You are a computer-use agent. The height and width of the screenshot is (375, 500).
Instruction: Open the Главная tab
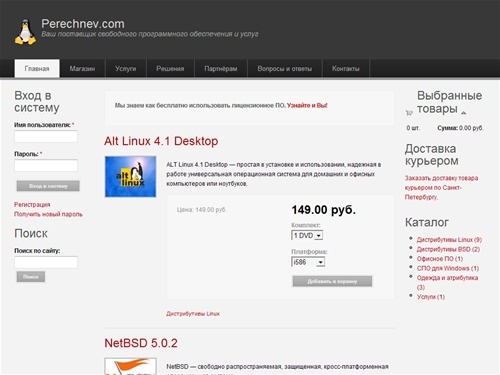[x=37, y=68]
